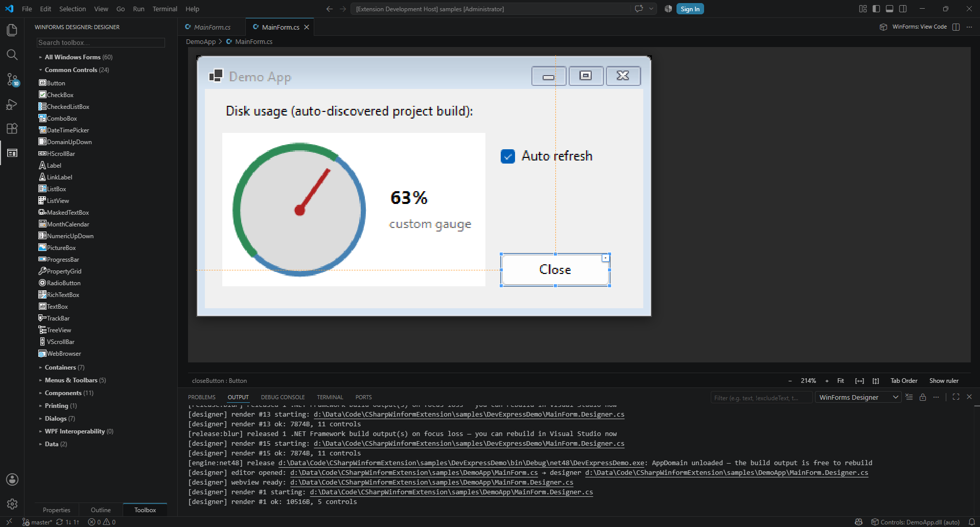This screenshot has width=980, height=527.
Task: Expand the Dialogs toolbox group
Action: pyautogui.click(x=60, y=419)
